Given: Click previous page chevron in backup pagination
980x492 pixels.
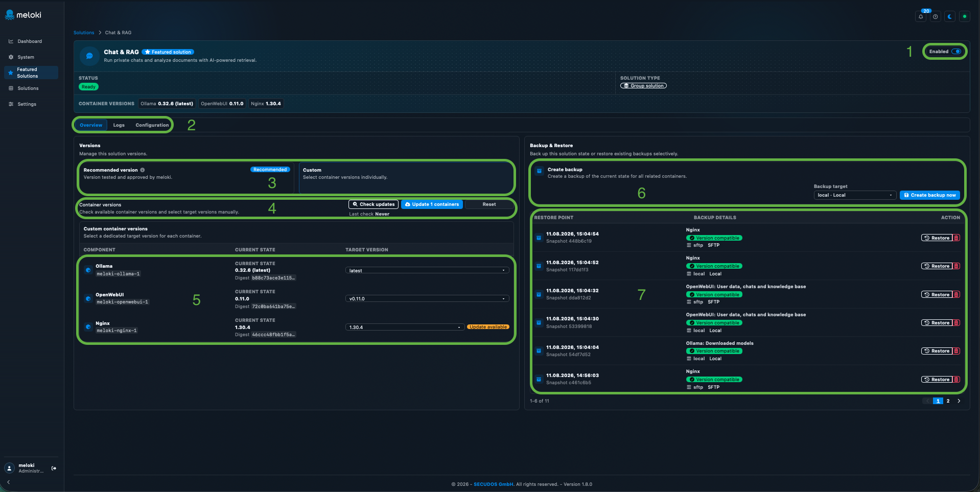Looking at the screenshot, I should click(927, 401).
